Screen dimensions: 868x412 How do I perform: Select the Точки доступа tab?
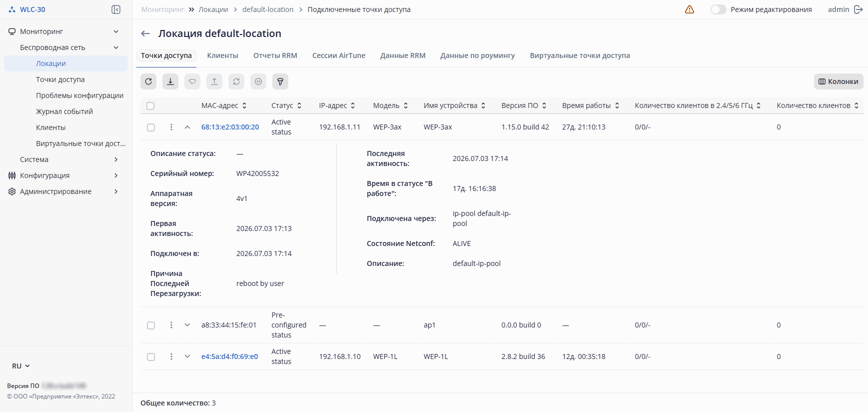(x=166, y=55)
